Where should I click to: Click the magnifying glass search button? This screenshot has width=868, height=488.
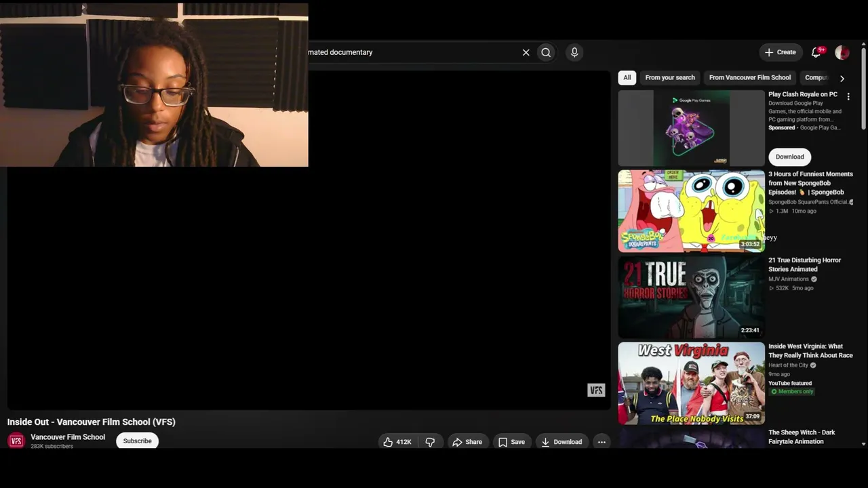[546, 52]
